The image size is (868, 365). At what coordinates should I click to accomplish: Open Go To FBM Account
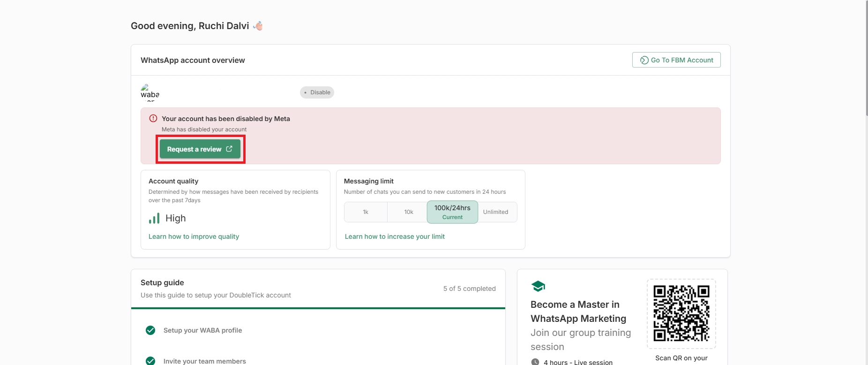click(676, 60)
